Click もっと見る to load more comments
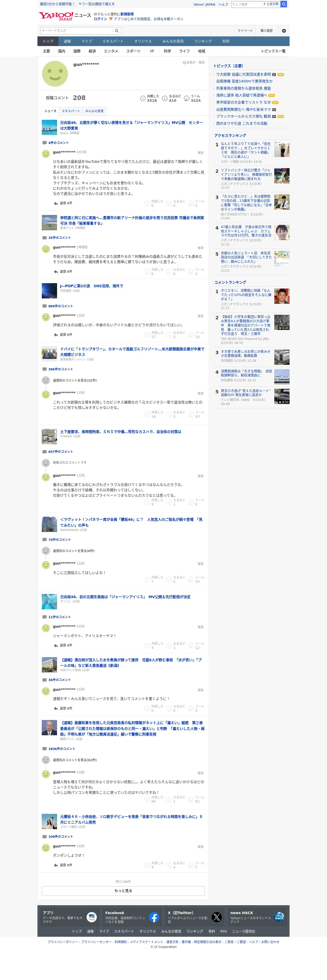The width and height of the screenshot is (327, 980). tap(123, 891)
